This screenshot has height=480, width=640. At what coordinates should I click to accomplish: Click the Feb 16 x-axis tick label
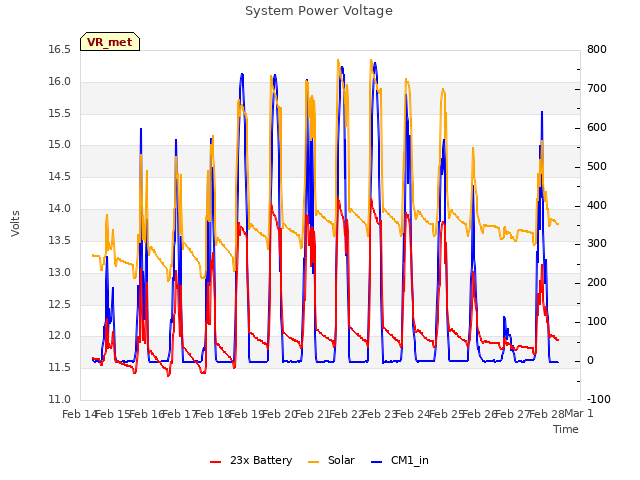(x=147, y=414)
